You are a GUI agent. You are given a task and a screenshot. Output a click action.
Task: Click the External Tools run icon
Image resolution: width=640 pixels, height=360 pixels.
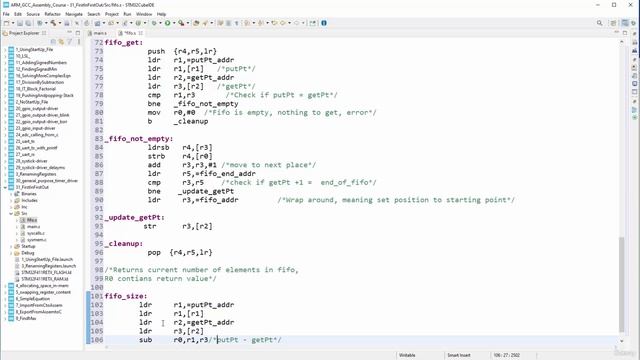(181, 23)
